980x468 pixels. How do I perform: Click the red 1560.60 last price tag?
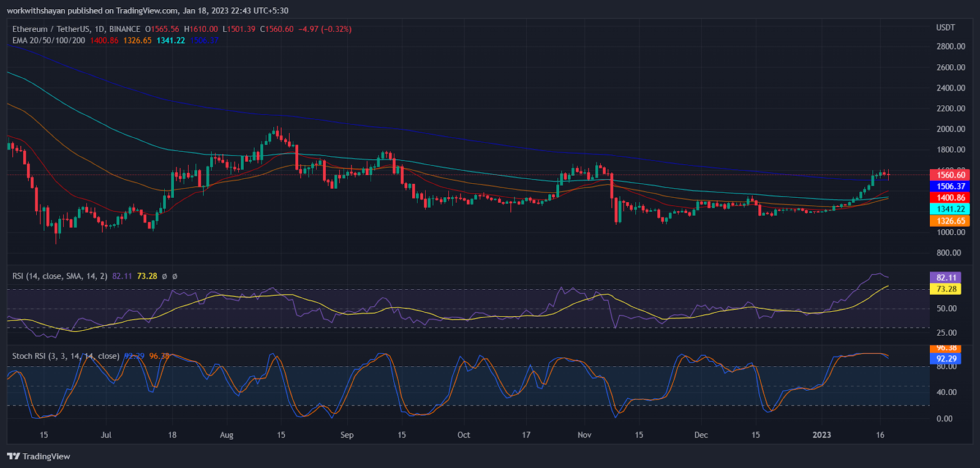coord(949,175)
